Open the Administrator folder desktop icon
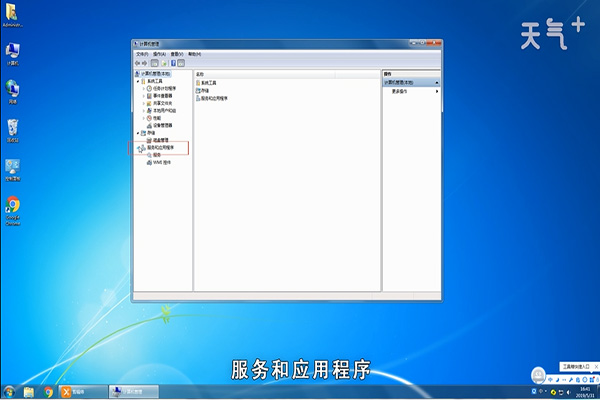 click(x=13, y=15)
